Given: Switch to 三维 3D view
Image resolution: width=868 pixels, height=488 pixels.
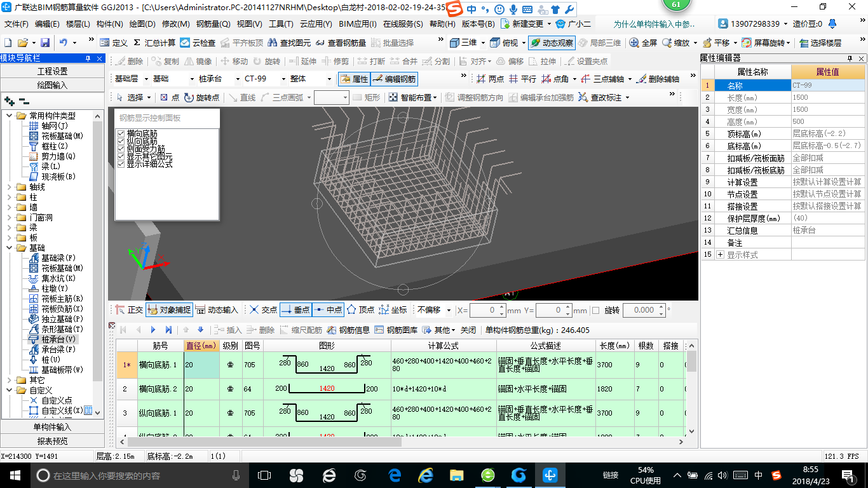Looking at the screenshot, I should pos(463,43).
